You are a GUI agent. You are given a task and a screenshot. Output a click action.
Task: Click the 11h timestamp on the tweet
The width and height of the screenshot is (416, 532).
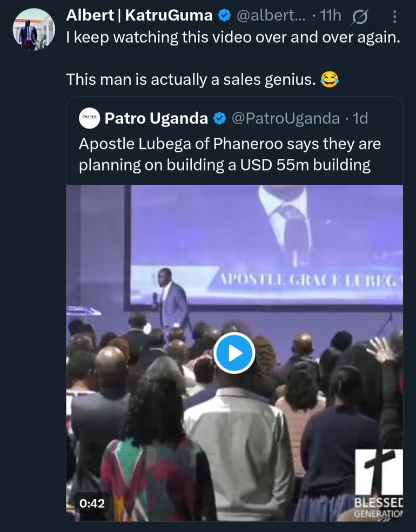(330, 16)
